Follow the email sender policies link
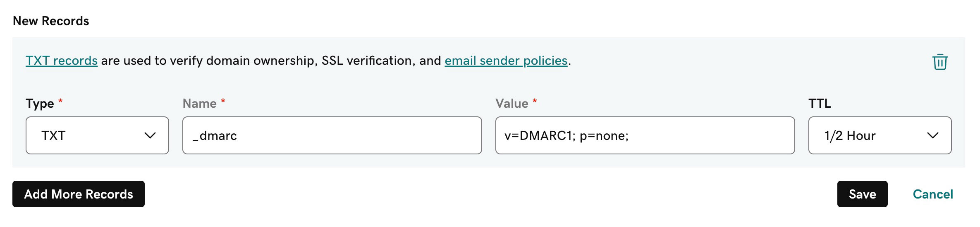The width and height of the screenshot is (980, 227). point(506,61)
